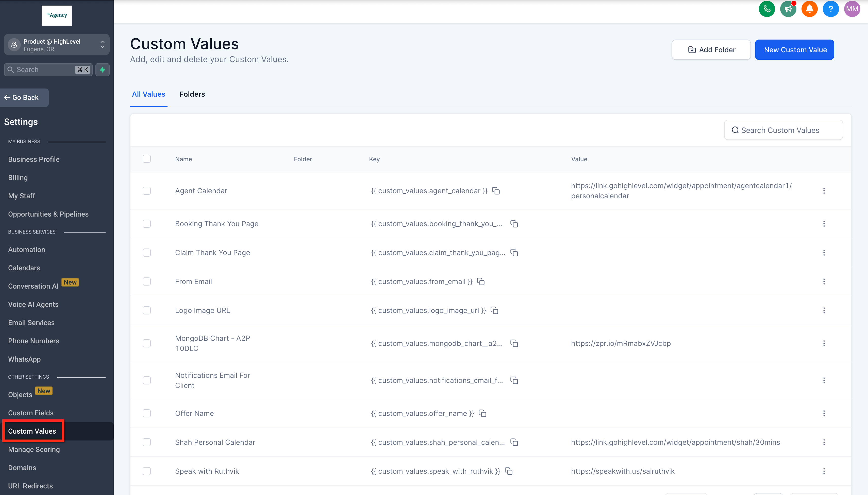Copy the Speak with Ruthvik key
The image size is (868, 495).
(x=509, y=471)
